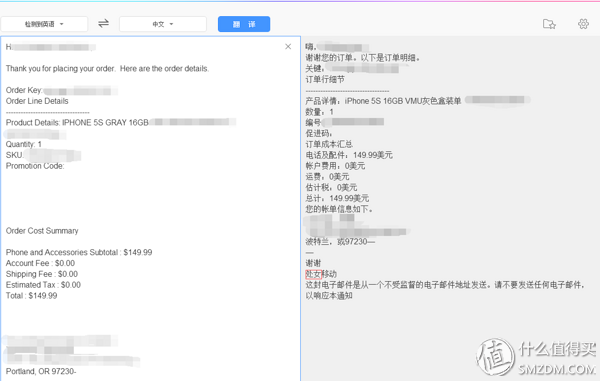This screenshot has width=600, height=381.
Task: Click the 'Order Line Details' text
Action: pos(37,101)
